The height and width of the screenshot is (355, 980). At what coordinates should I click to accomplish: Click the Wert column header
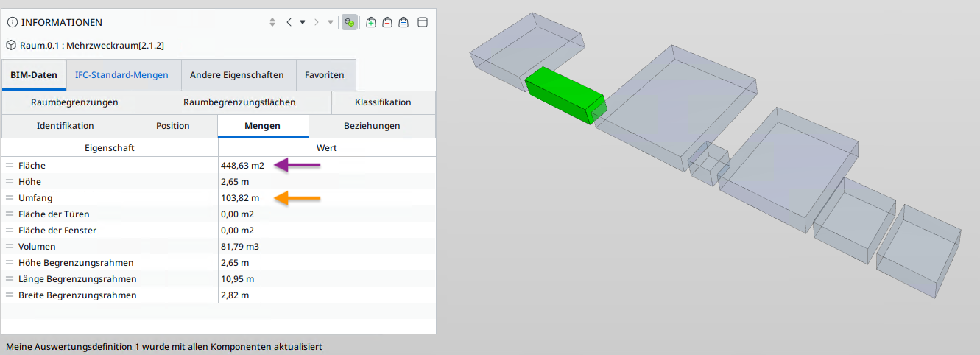pyautogui.click(x=327, y=148)
